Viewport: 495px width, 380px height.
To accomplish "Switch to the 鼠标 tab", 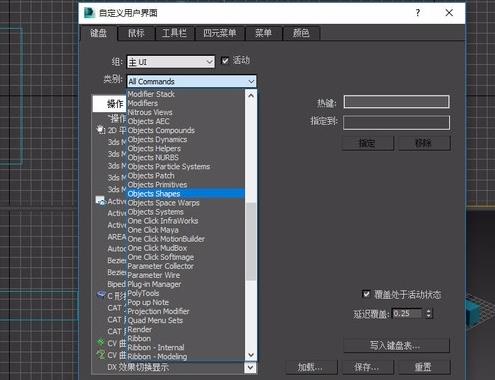I will click(136, 33).
